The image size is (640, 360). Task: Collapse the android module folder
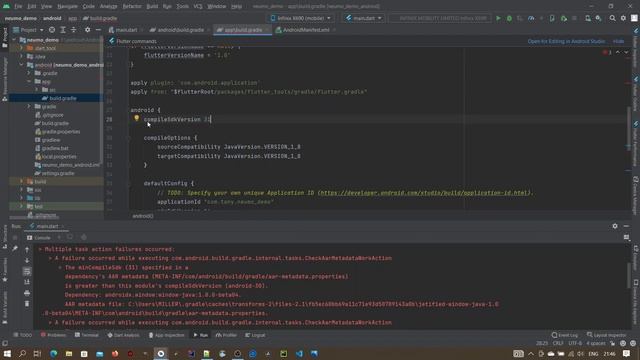(x=21, y=65)
